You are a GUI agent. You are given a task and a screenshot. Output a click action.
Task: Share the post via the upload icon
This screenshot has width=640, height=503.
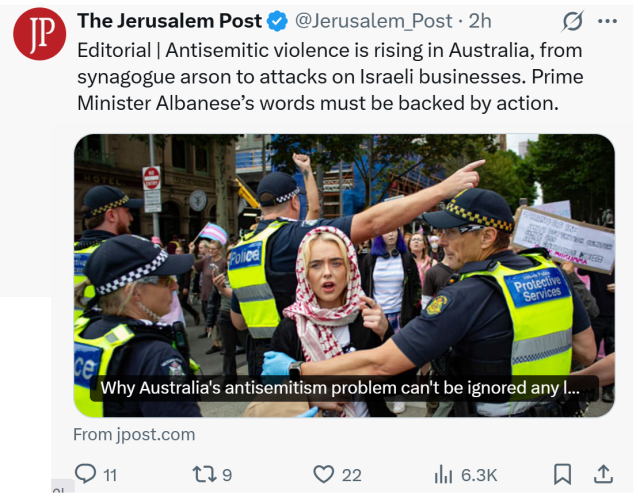(603, 474)
